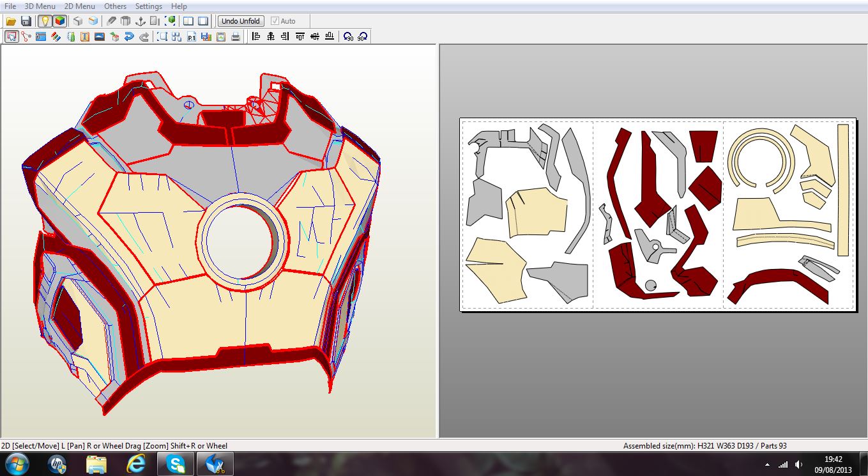Select the insert image tool icon

coord(100,36)
